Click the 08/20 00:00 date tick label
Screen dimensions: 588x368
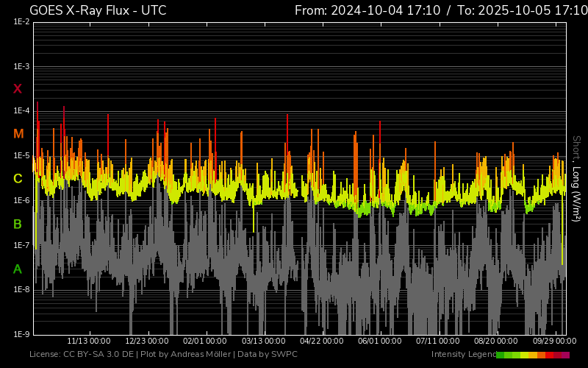[496, 342]
